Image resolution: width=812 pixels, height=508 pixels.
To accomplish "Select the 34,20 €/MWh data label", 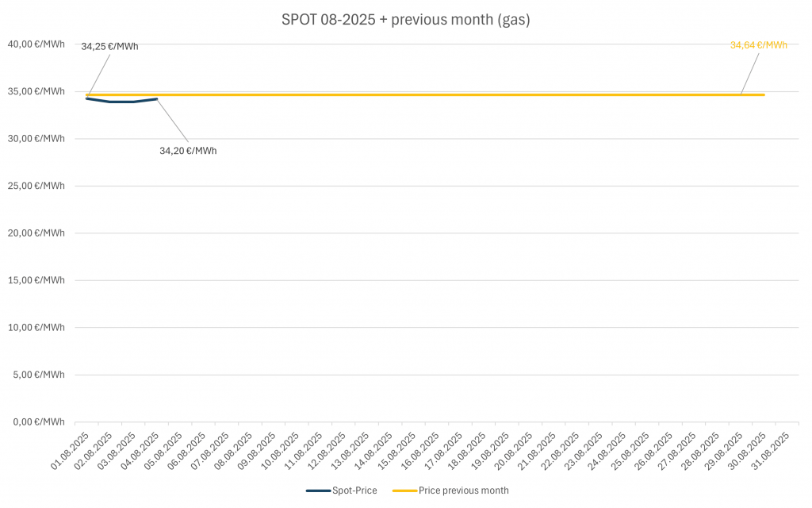I will click(x=188, y=150).
